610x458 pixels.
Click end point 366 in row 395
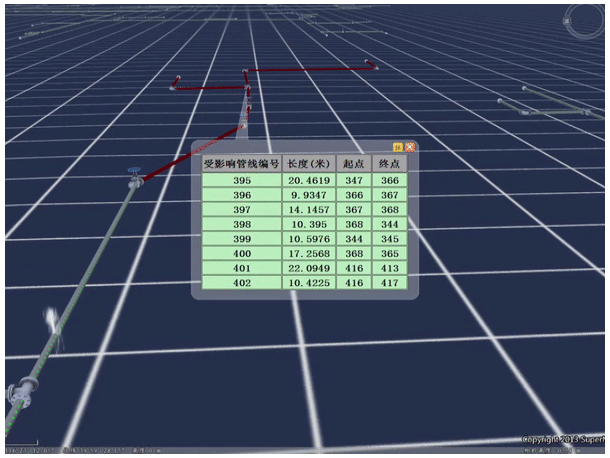click(389, 180)
